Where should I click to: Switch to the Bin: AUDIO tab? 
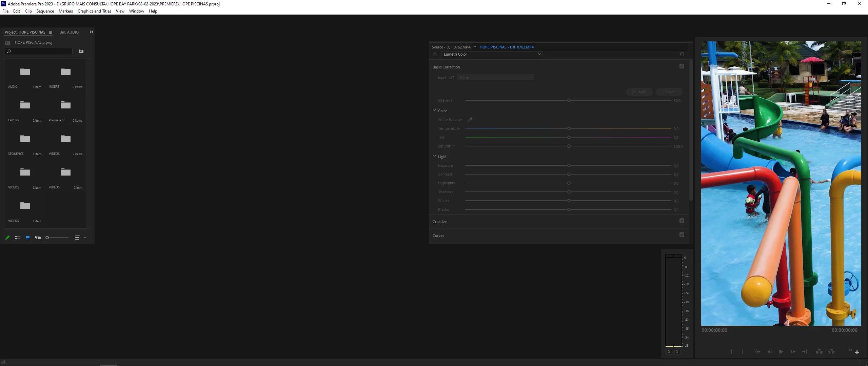tap(69, 32)
